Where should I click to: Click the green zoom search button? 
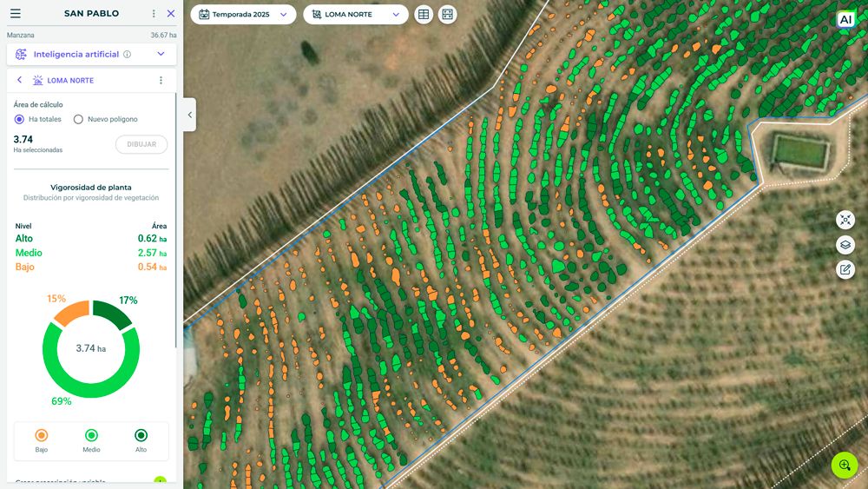[845, 466]
